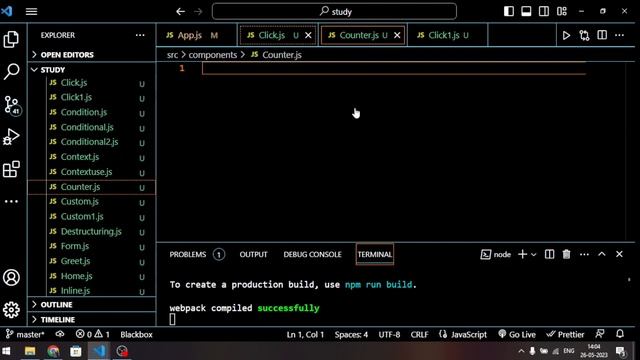Select the Terminal panel tab
The height and width of the screenshot is (360, 640).
click(x=375, y=255)
